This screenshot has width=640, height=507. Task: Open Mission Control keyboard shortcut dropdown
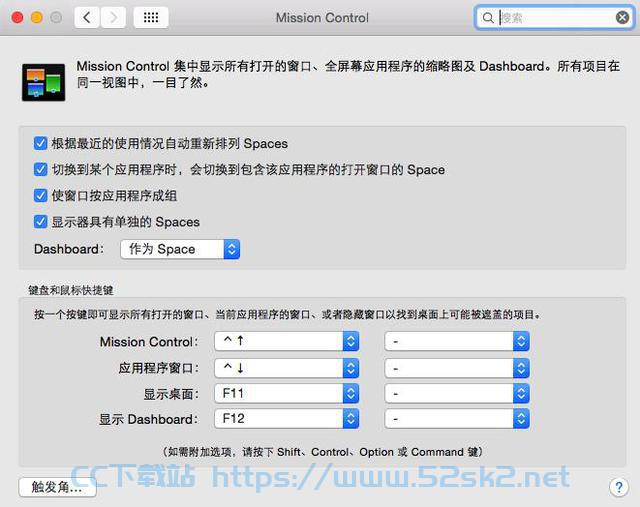pos(287,341)
